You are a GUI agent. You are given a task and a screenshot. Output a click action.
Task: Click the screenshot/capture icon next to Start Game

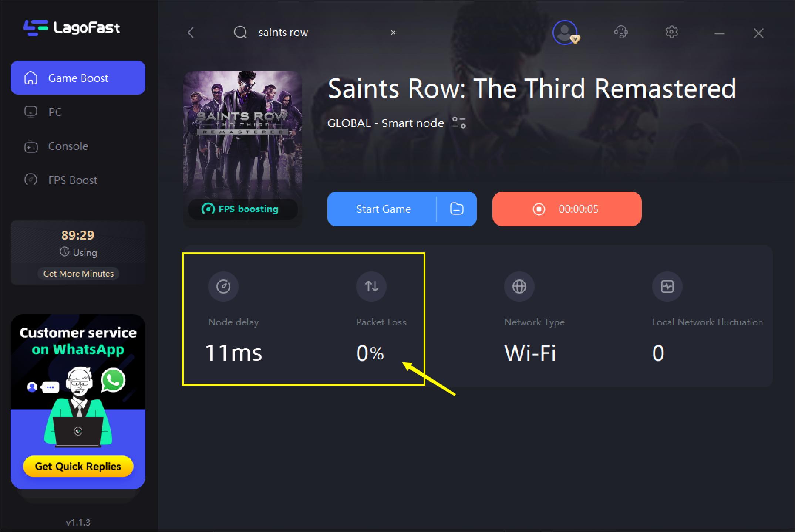click(x=458, y=209)
